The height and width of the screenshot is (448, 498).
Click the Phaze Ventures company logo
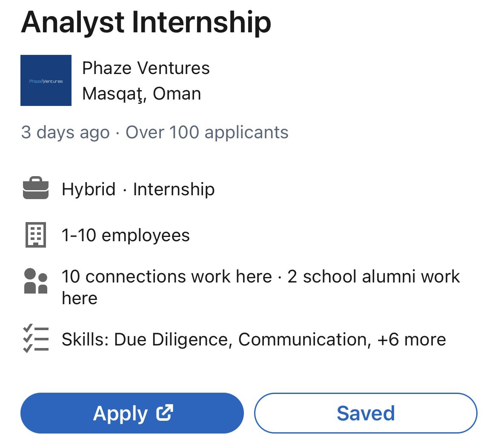(46, 80)
